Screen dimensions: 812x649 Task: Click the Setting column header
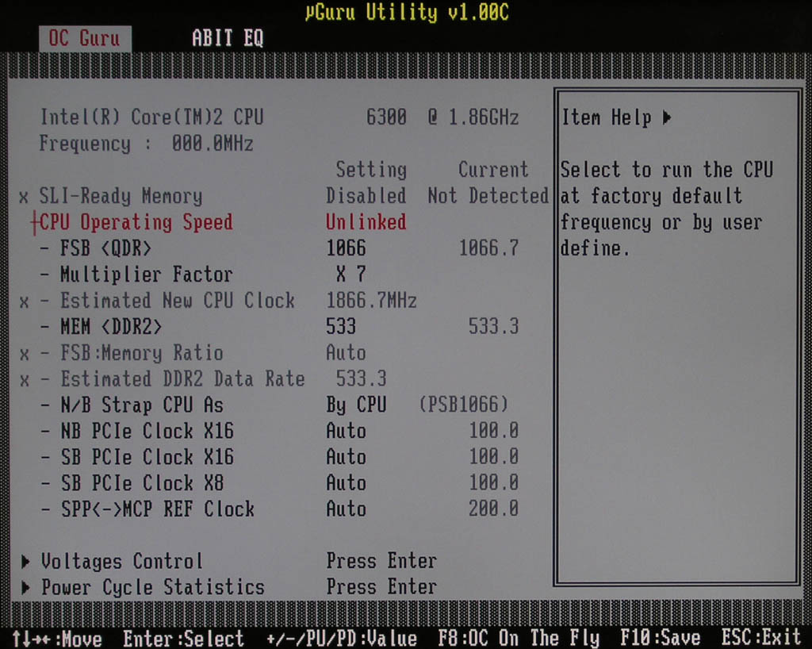(x=371, y=170)
